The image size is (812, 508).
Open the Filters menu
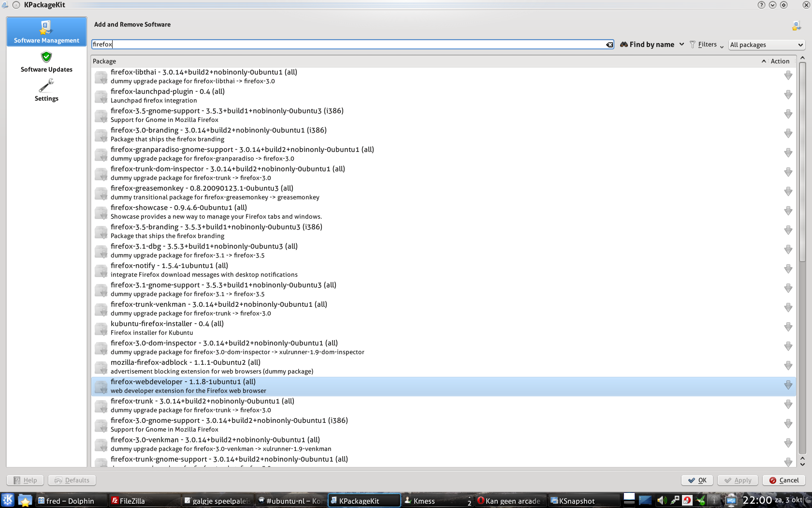coord(706,45)
